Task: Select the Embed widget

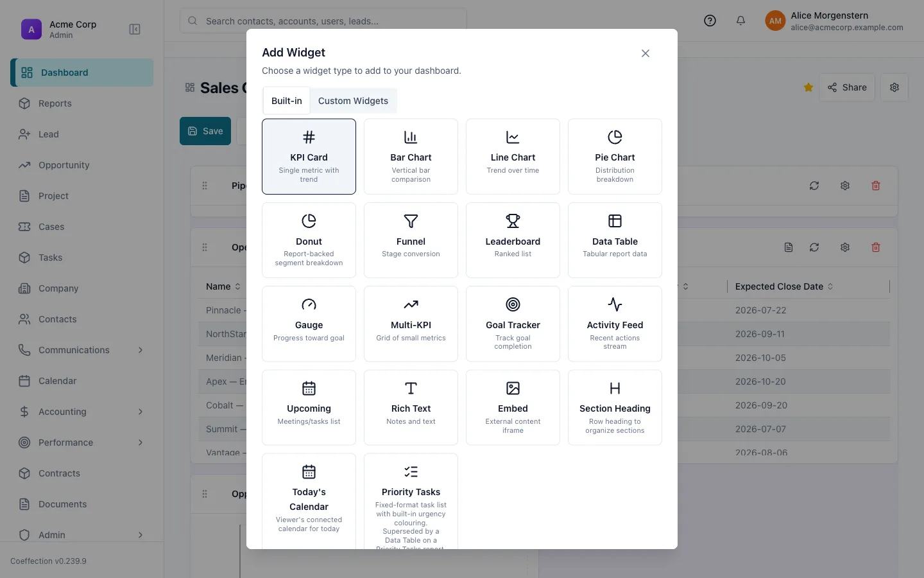Action: 513,407
